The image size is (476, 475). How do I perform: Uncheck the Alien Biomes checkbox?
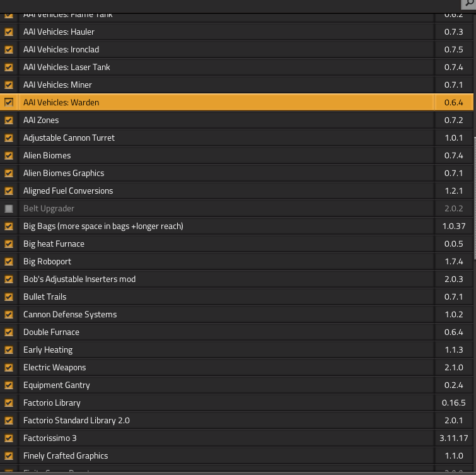(x=9, y=155)
